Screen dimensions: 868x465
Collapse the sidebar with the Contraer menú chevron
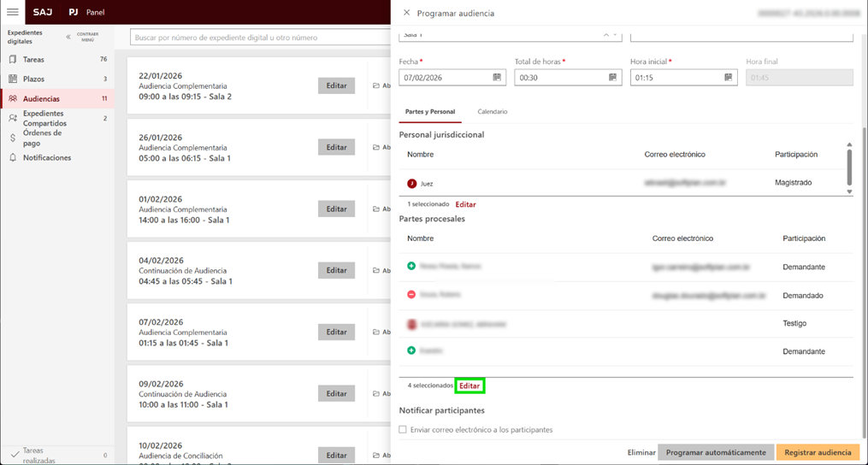(x=68, y=37)
